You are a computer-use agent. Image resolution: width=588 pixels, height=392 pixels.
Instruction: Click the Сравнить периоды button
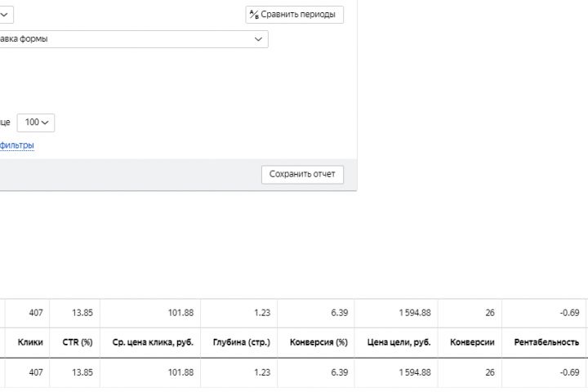tap(294, 15)
